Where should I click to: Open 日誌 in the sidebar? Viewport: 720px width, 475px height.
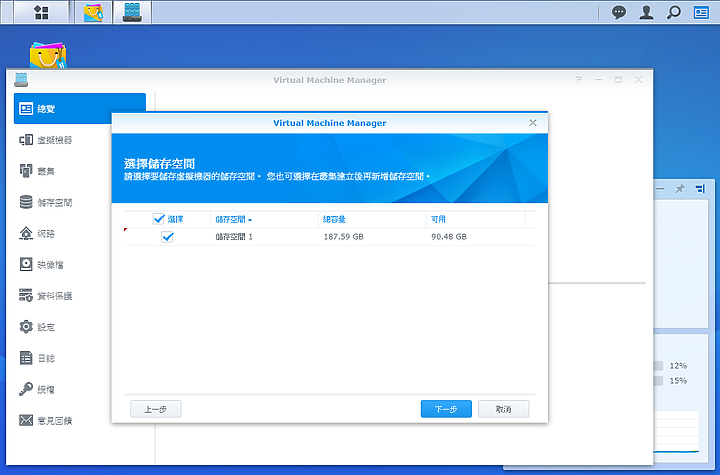[x=37, y=358]
